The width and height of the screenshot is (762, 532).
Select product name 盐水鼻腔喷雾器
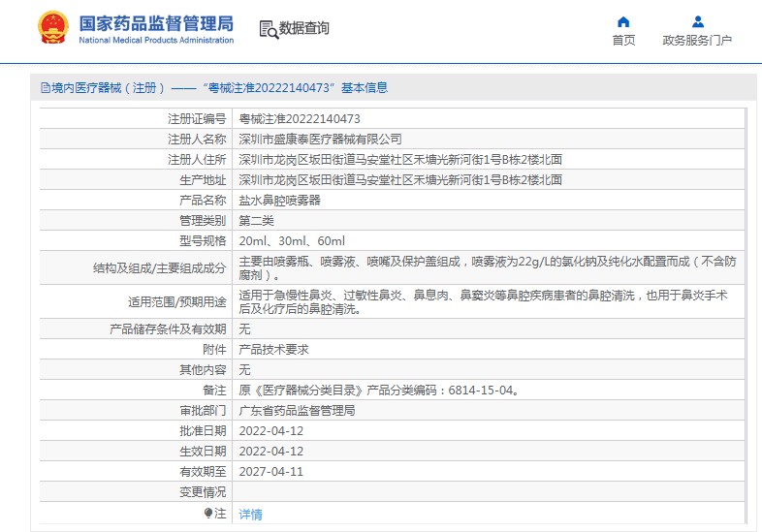279,201
